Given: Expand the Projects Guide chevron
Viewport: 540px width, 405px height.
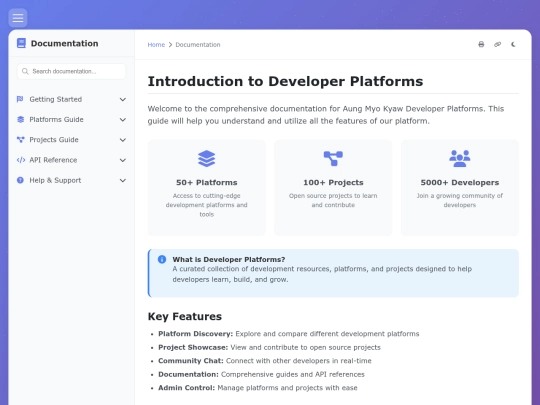Looking at the screenshot, I should coord(123,140).
